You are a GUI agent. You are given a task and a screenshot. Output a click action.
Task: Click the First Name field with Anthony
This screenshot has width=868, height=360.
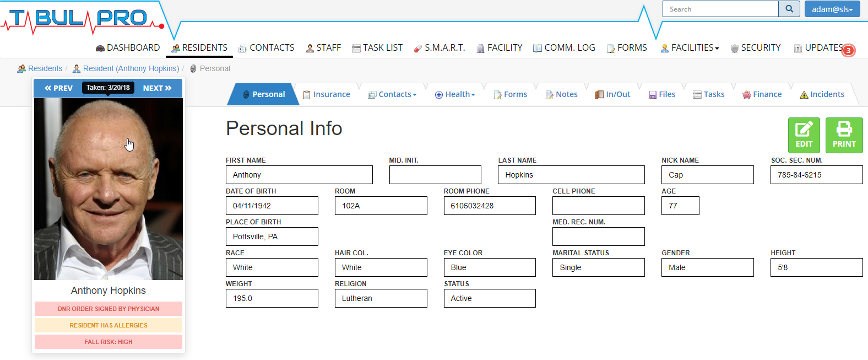(299, 175)
